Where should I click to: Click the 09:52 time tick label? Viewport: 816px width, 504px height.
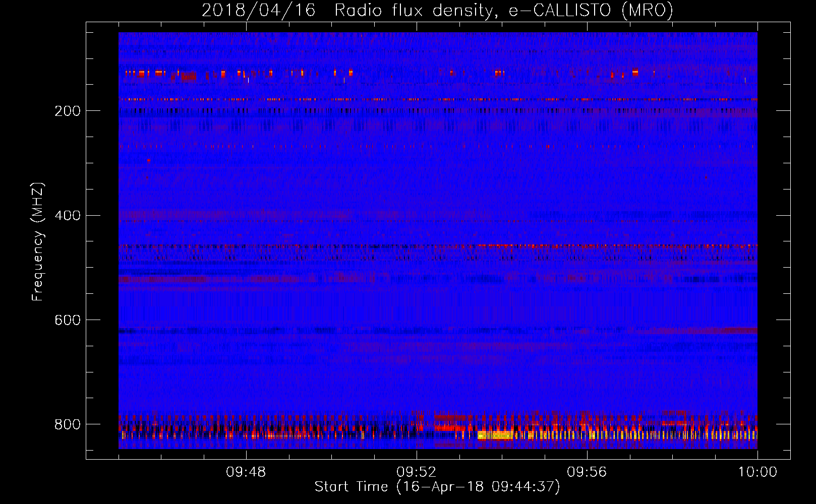[x=417, y=472]
